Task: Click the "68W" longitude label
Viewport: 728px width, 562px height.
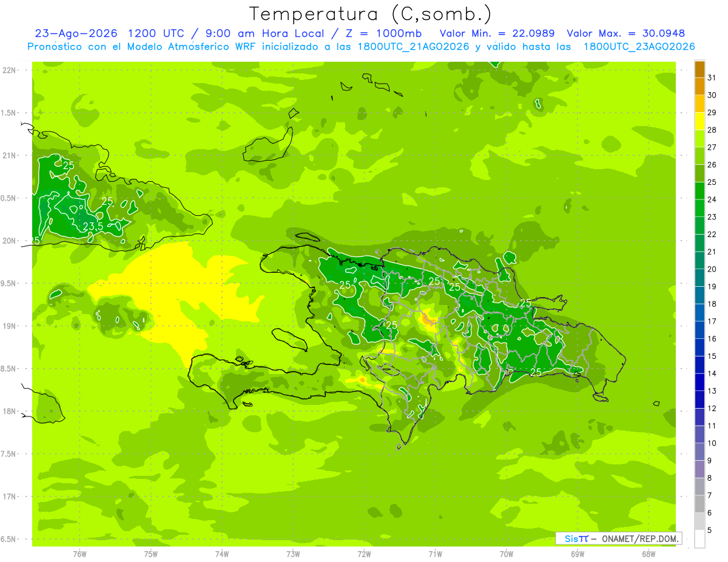Action: pyautogui.click(x=649, y=554)
